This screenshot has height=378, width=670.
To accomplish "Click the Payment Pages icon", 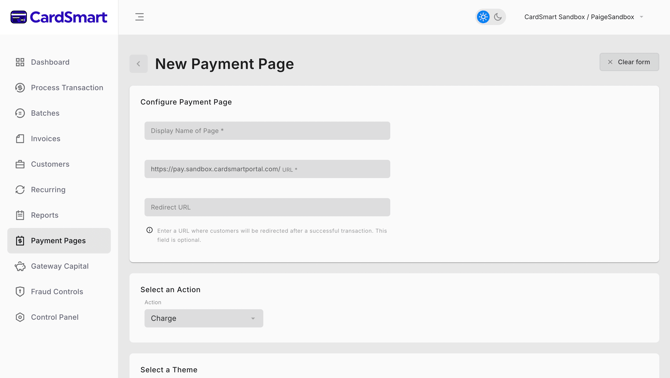I will click(x=20, y=241).
